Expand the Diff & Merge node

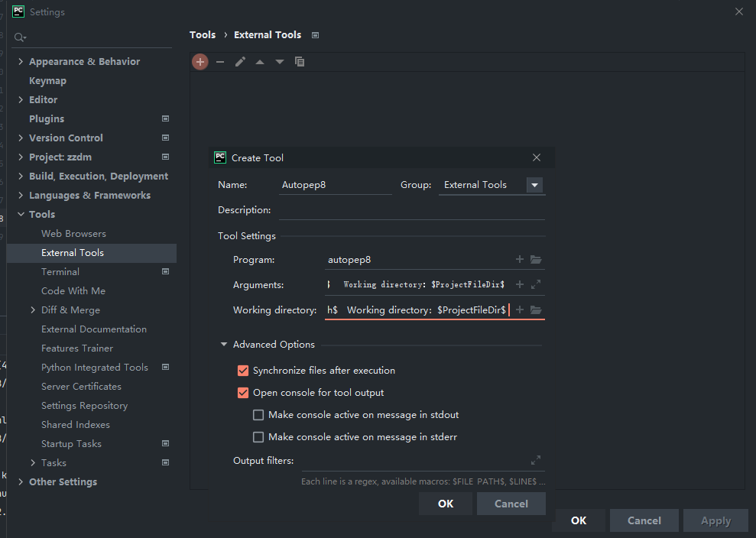[x=33, y=310]
